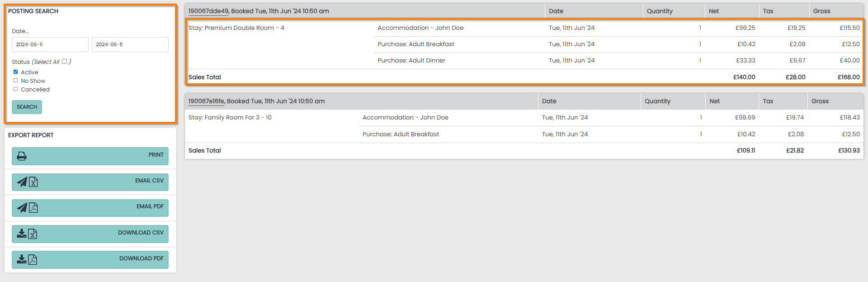Tick the Cancelled status checkbox

tap(16, 89)
